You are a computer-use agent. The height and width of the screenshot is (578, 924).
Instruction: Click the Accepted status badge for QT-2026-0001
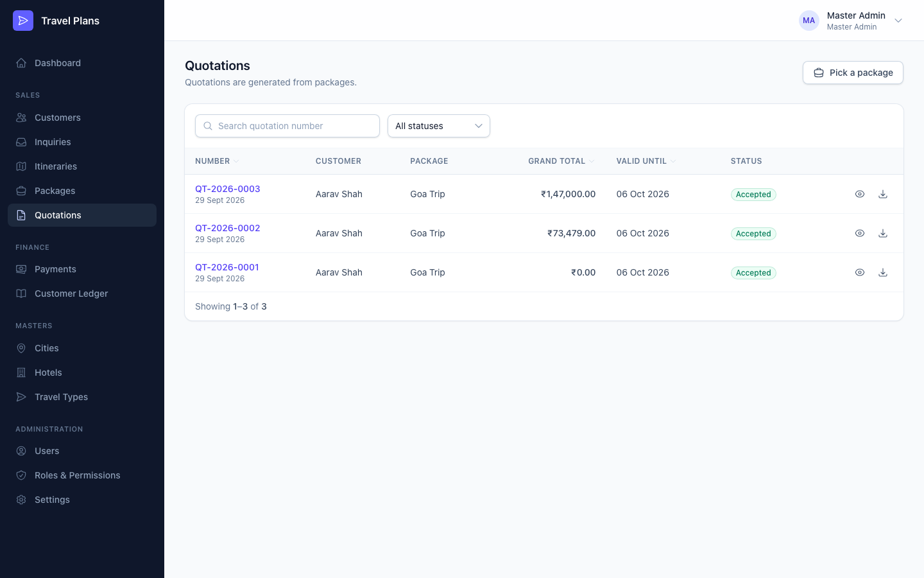point(753,273)
